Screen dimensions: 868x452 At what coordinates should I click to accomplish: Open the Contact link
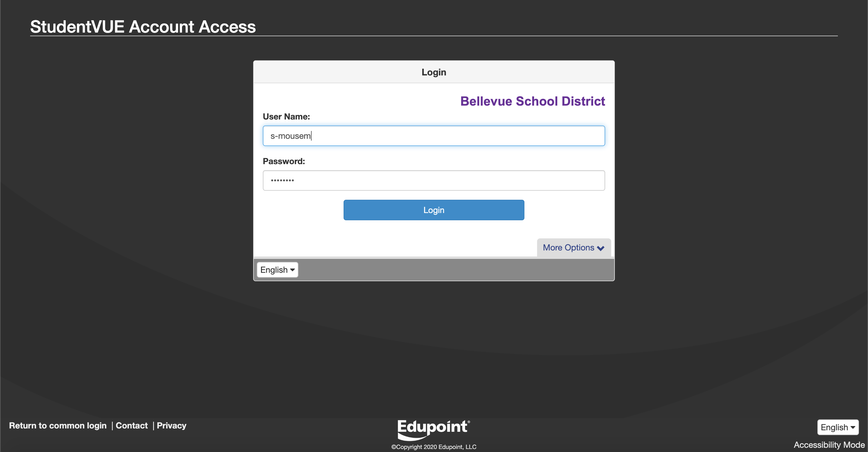tap(131, 426)
